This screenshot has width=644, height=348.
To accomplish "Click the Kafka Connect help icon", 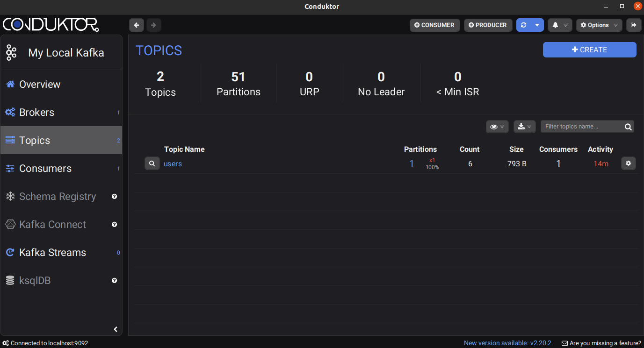I will click(x=114, y=225).
